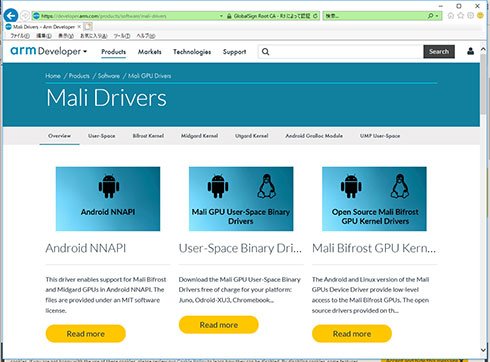Open the 表示 (View) menu
The height and width of the screenshot is (362, 490).
(66, 36)
